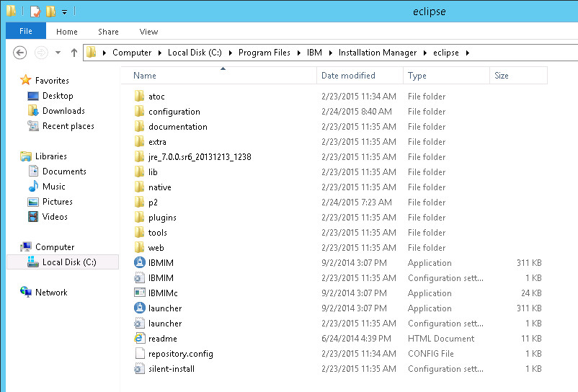This screenshot has width=578, height=392.
Task: Select Desktop in the navigation pane
Action: (58, 96)
